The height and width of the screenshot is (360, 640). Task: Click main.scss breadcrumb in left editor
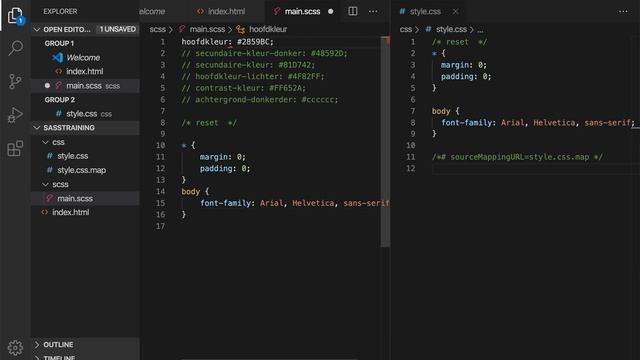tap(207, 29)
